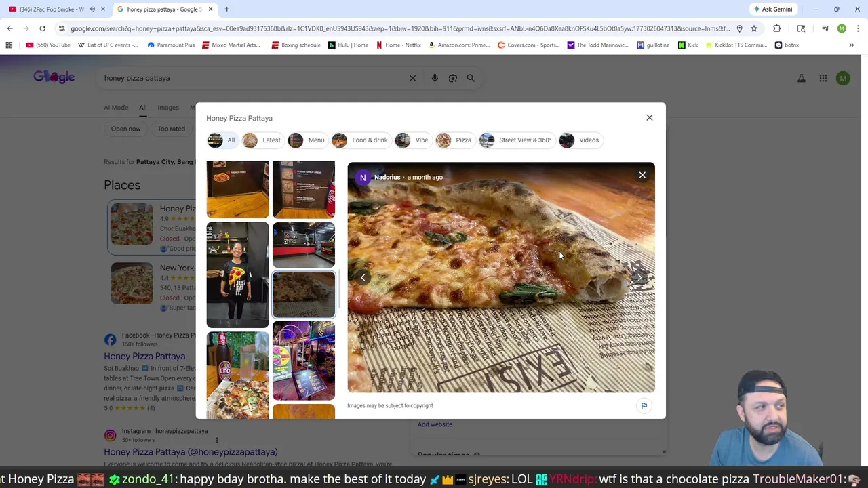Select the Videos filter chip

580,140
